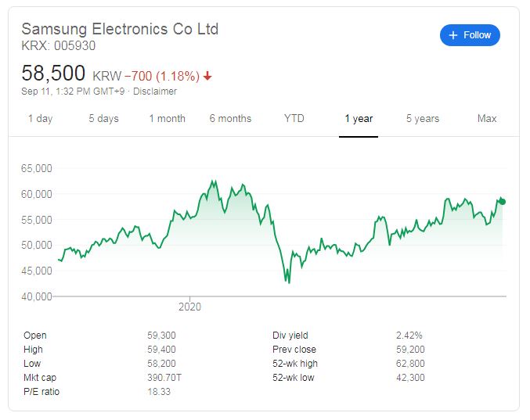Click the 2020 marker on the chart axis
530x420 pixels.
pyautogui.click(x=189, y=307)
